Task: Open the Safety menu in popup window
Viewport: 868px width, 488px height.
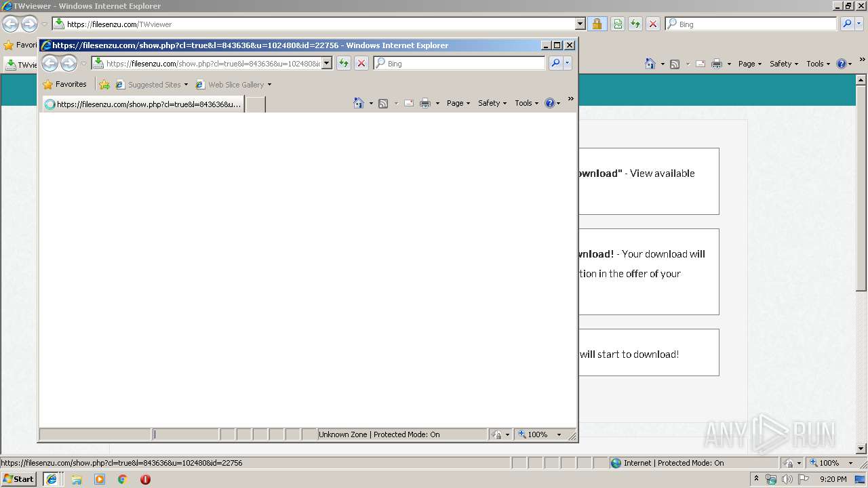Action: [x=492, y=103]
